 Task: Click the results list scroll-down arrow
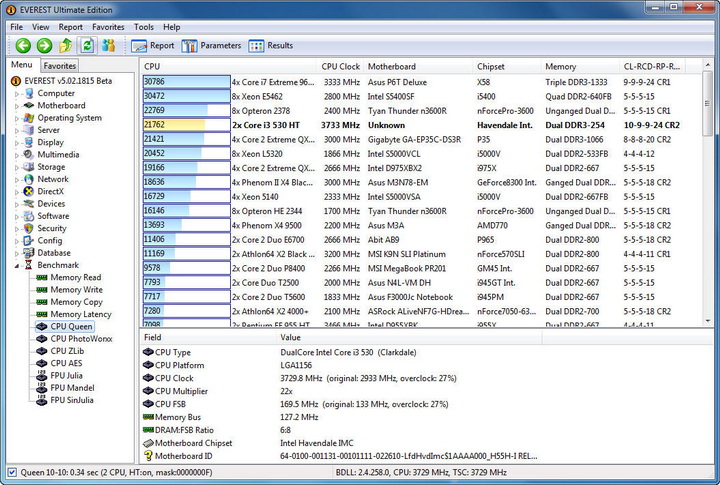point(708,321)
